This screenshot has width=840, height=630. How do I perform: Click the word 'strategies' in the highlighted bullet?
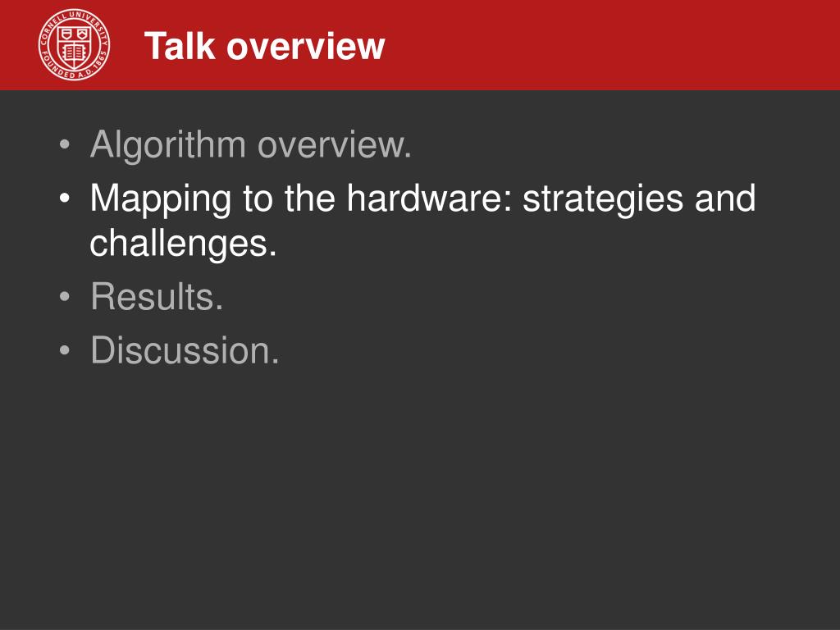603,199
